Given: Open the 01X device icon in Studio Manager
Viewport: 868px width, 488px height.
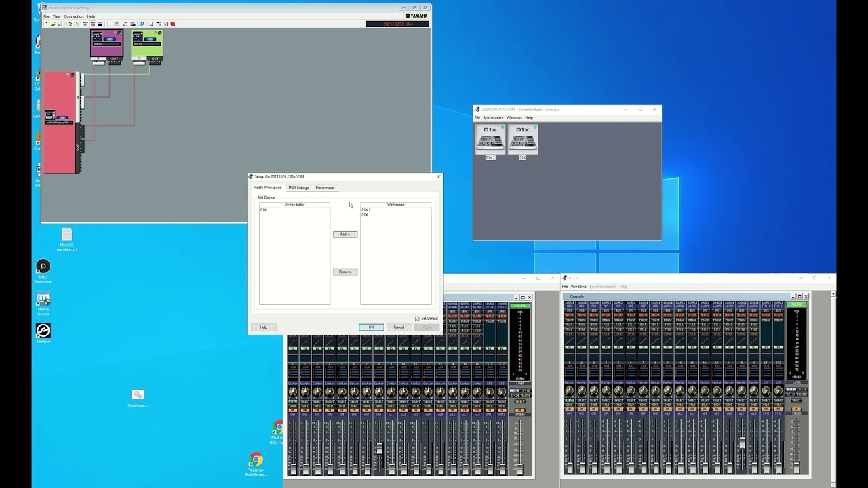Looking at the screenshot, I should (x=523, y=140).
